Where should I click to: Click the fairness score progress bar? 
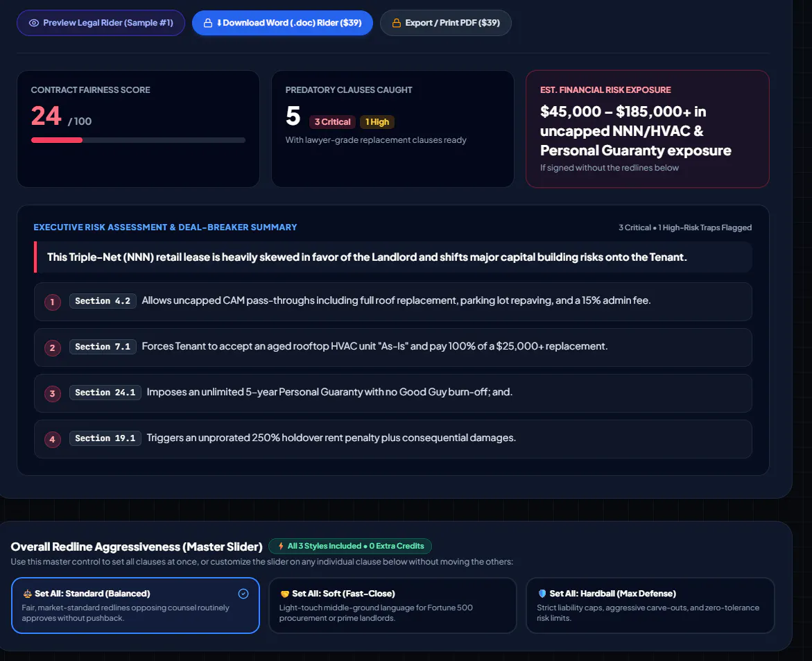(x=138, y=140)
